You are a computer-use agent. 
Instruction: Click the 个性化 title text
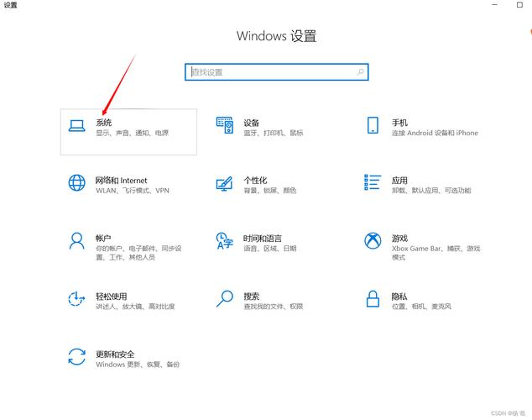coord(255,181)
